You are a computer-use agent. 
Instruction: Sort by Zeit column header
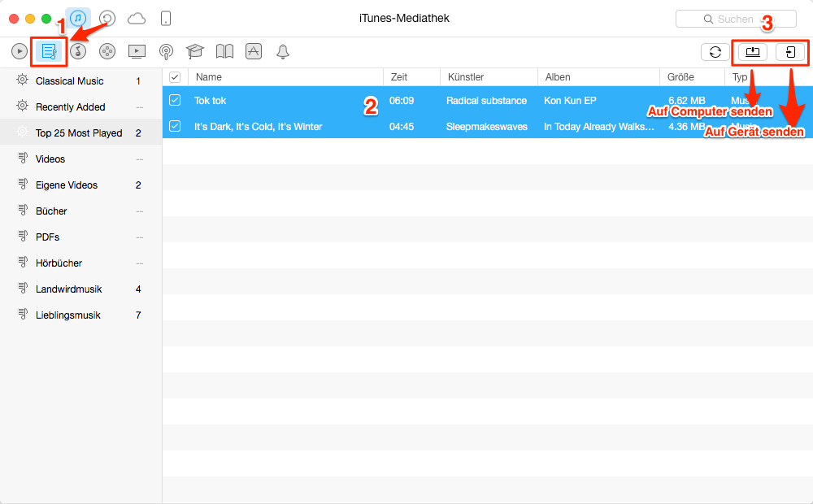point(411,77)
